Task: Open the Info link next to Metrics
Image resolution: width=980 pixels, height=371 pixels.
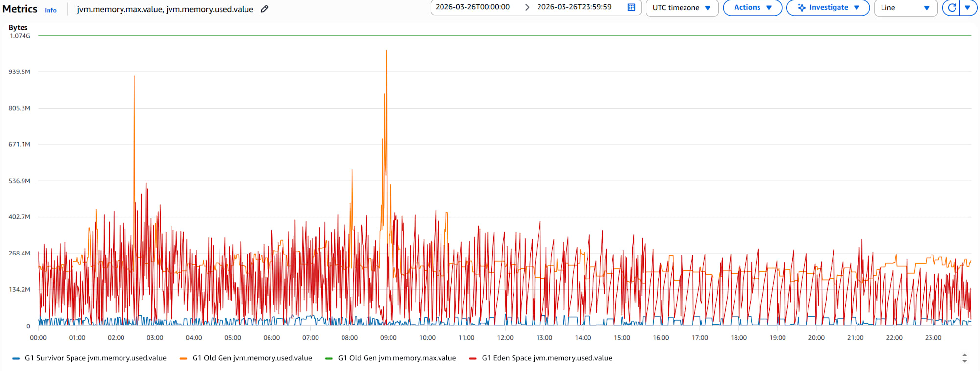Action: (x=50, y=10)
